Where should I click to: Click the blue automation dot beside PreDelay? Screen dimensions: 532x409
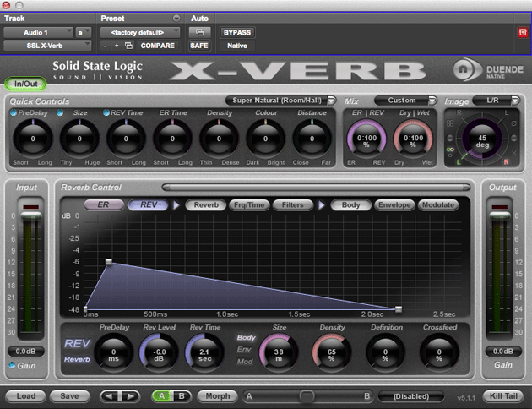pos(14,112)
